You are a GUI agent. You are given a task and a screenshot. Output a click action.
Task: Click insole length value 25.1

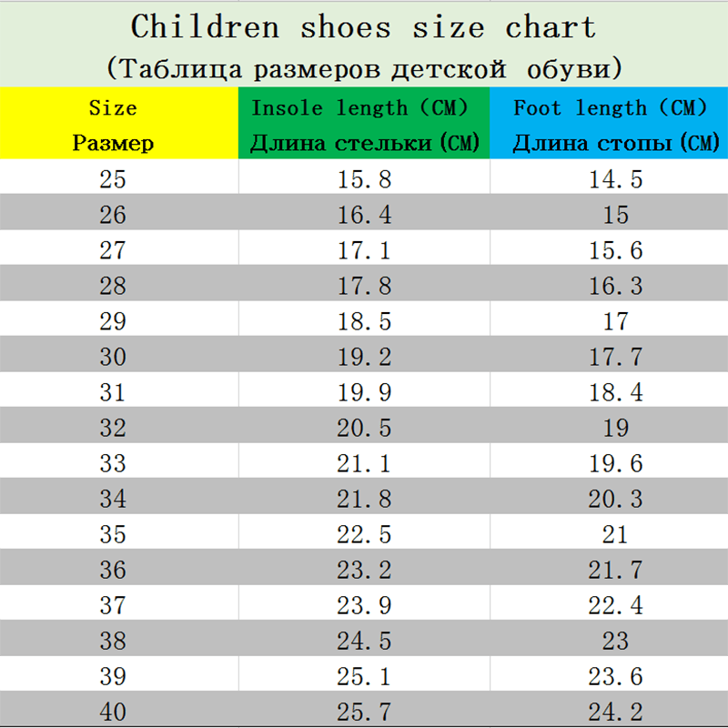pyautogui.click(x=364, y=677)
